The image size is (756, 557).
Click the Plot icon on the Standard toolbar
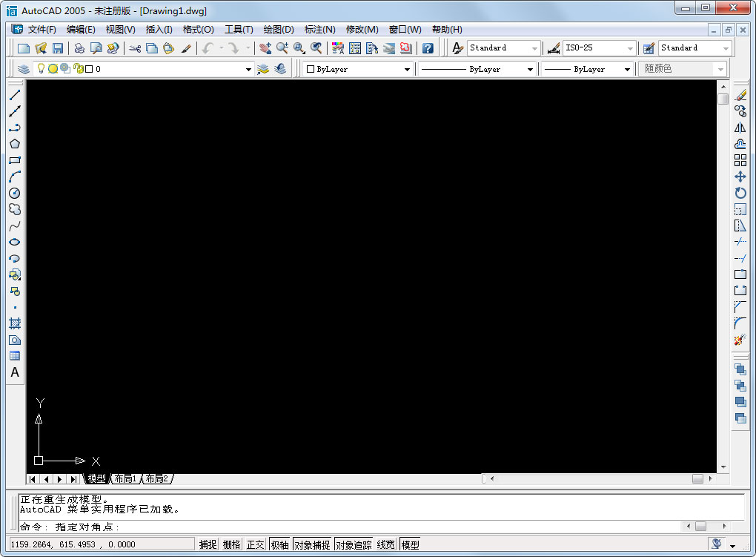tap(78, 47)
